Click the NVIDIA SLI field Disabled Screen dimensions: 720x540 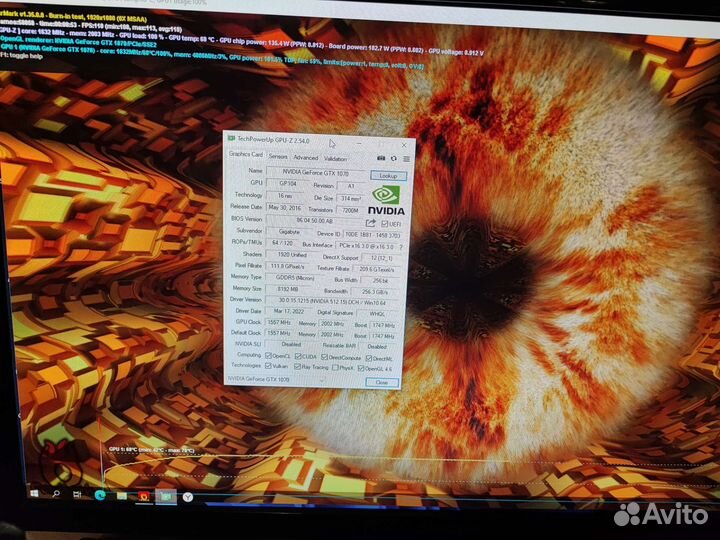pos(291,344)
